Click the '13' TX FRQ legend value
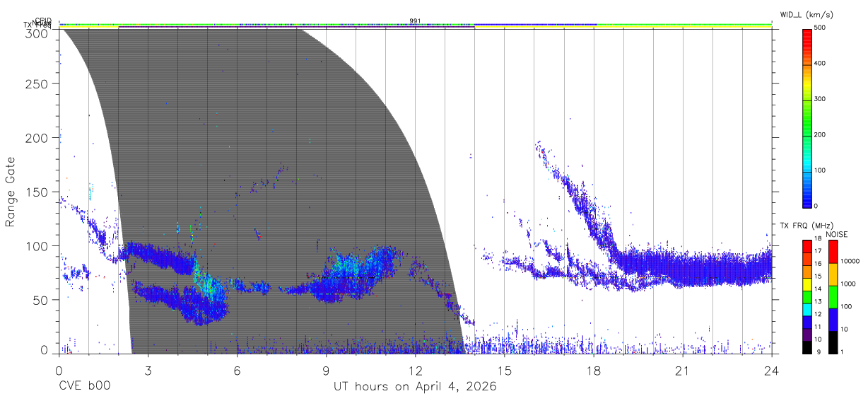 coord(818,301)
